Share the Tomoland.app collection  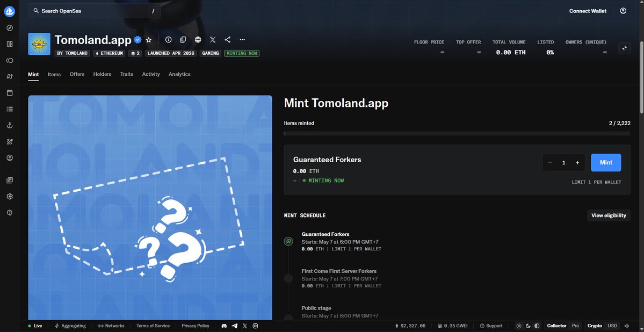pos(228,39)
